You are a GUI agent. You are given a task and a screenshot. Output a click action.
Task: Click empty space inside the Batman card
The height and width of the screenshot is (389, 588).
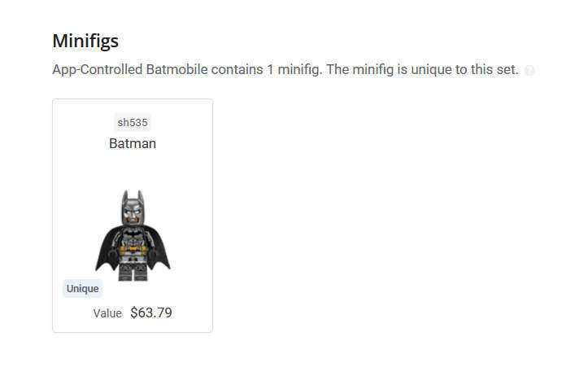(x=180, y=173)
